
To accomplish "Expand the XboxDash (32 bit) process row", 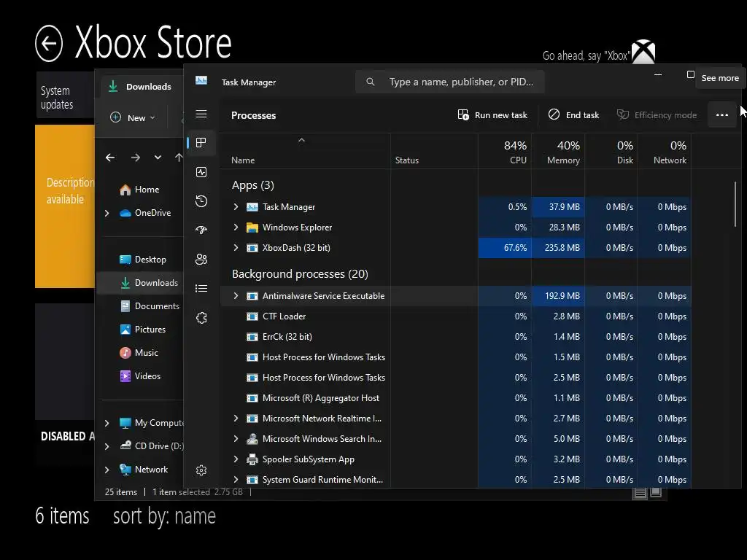I will pos(236,248).
